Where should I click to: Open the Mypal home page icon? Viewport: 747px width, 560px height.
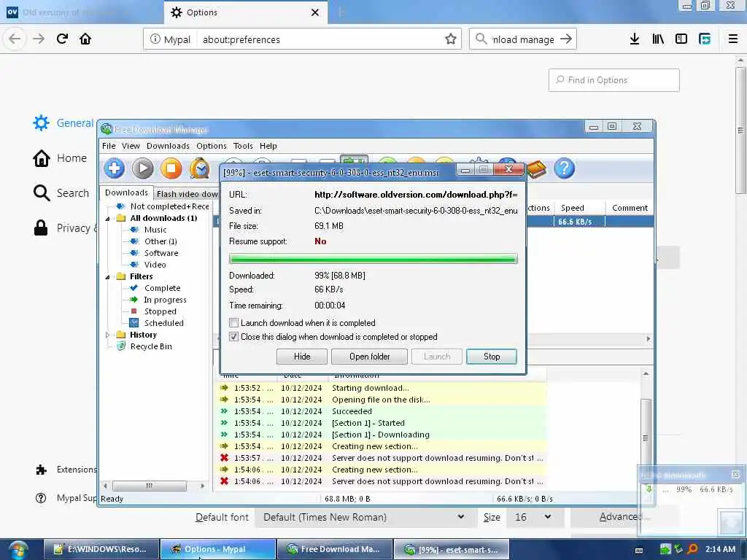pos(85,39)
